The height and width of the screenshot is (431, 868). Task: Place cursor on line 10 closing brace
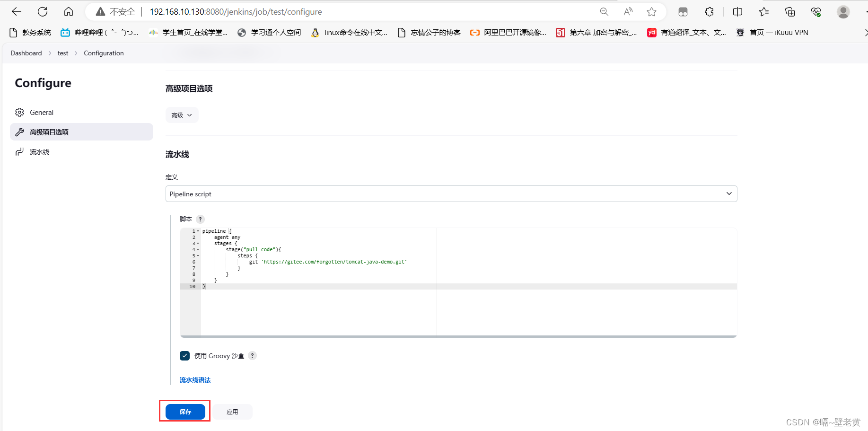pyautogui.click(x=204, y=286)
